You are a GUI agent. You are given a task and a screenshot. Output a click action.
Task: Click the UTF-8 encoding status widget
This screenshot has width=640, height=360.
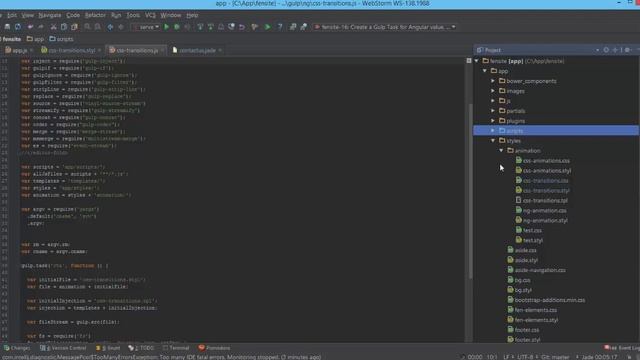[x=527, y=357]
